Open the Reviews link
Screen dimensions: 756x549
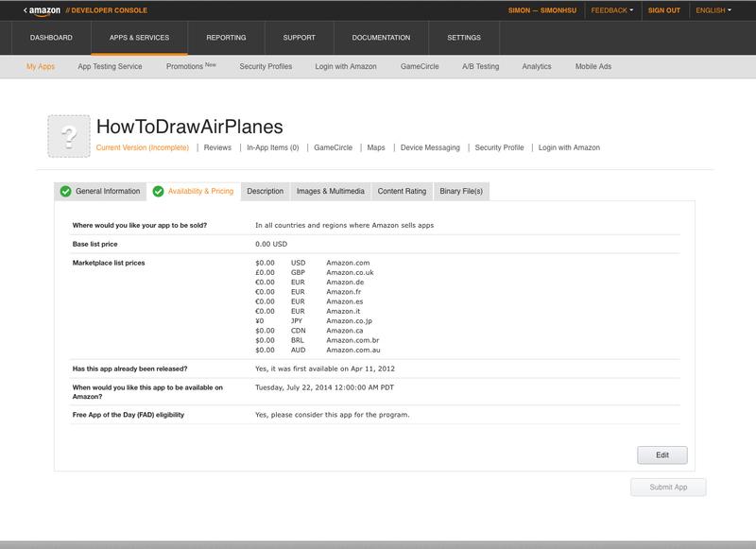217,147
